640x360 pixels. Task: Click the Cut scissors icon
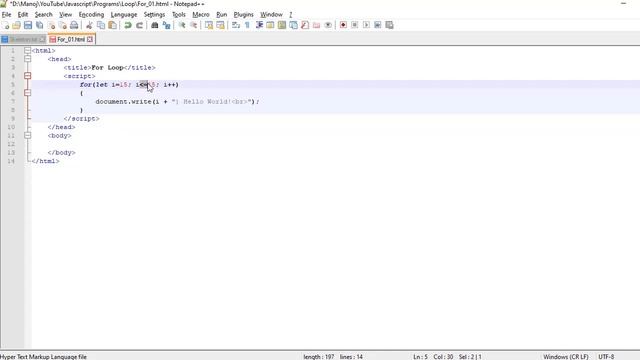[89, 25]
